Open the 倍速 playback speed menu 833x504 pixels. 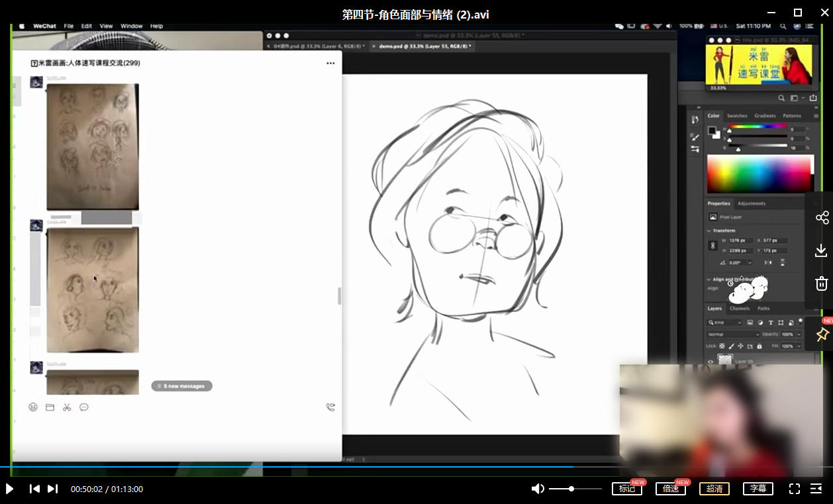pyautogui.click(x=670, y=489)
